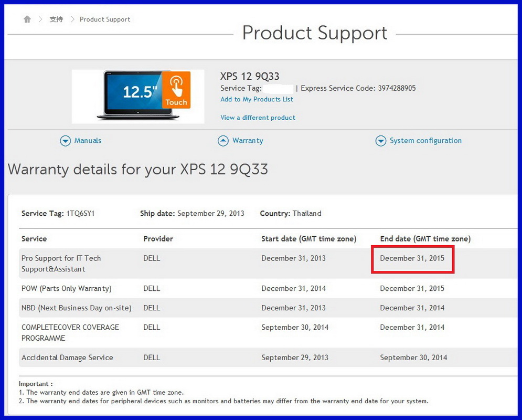Open Product Support breadcrumb link

click(x=105, y=19)
